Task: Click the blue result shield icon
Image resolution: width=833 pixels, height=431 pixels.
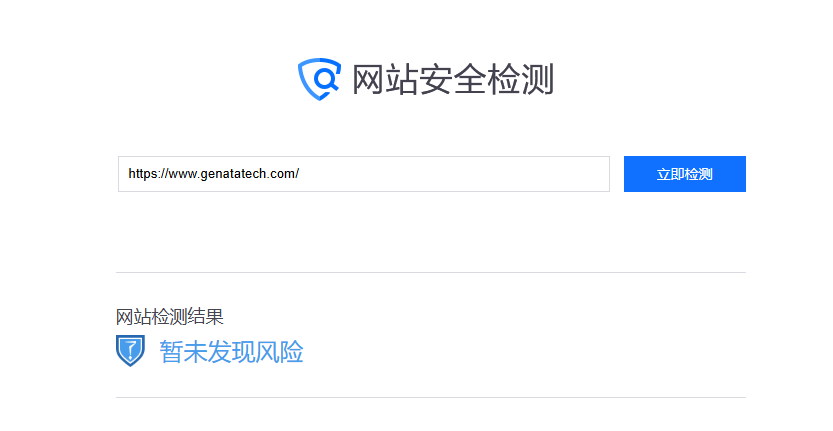Action: click(130, 351)
